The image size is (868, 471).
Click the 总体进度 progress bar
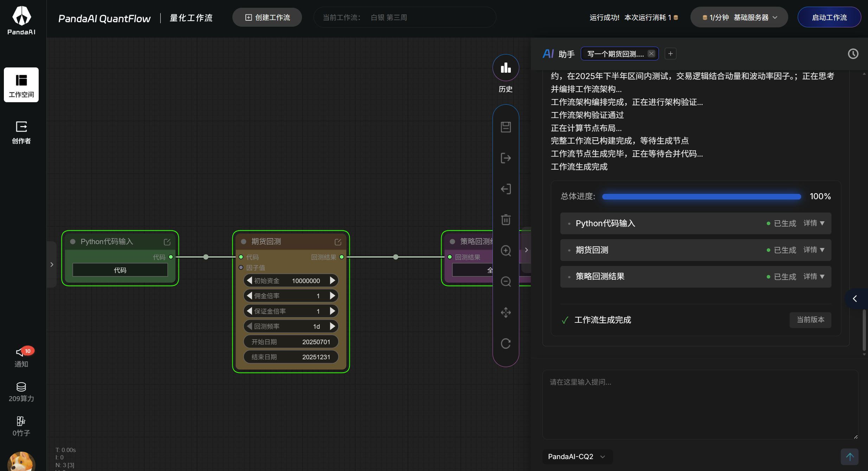[x=701, y=196]
